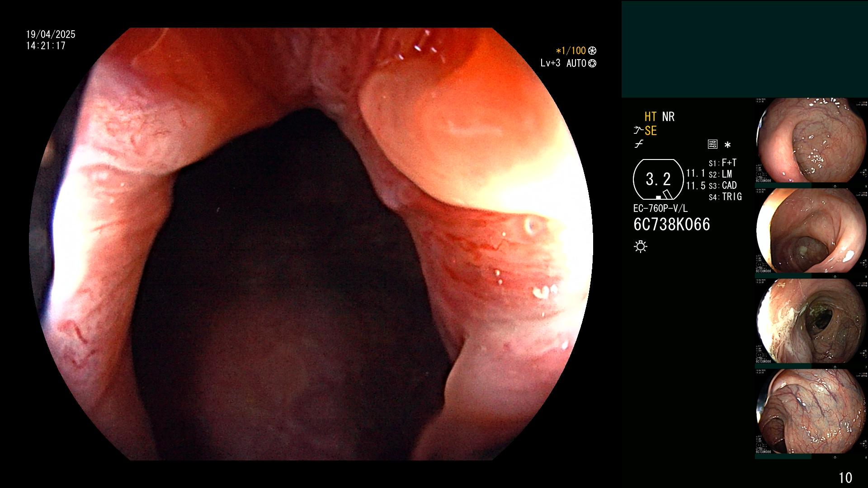Click the main live endoscopy image
The height and width of the screenshot is (488, 868).
[311, 244]
